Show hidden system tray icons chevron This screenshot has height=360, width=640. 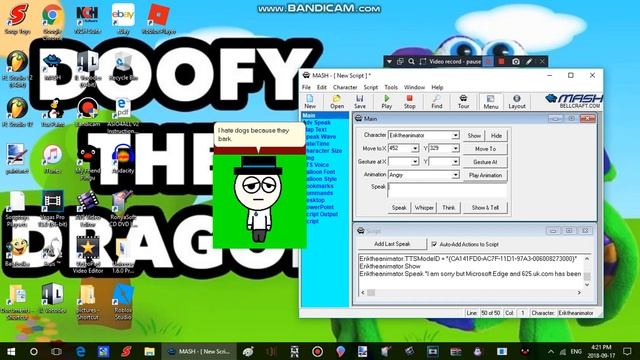pos(551,351)
